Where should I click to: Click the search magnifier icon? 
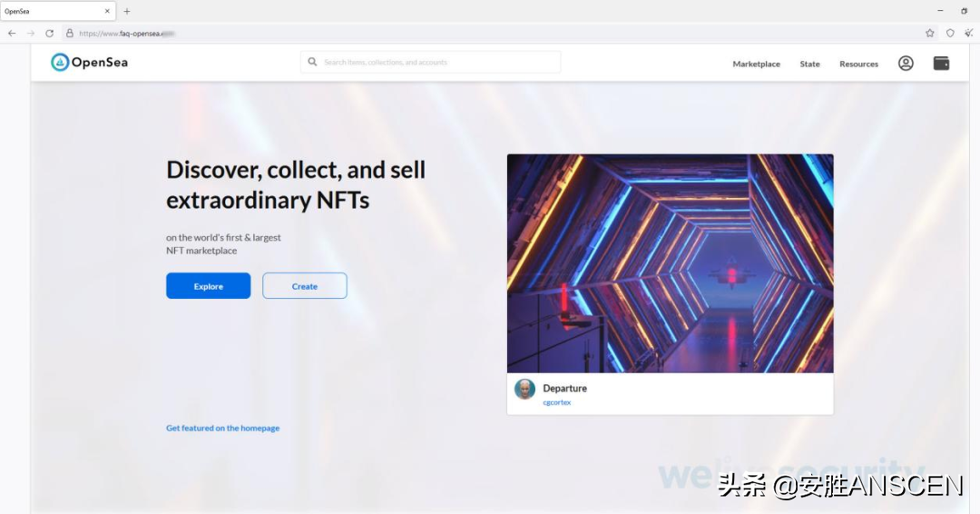point(312,62)
